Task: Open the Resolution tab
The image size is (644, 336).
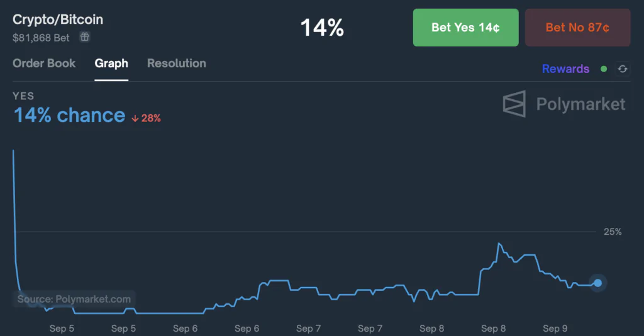Action: tap(176, 63)
